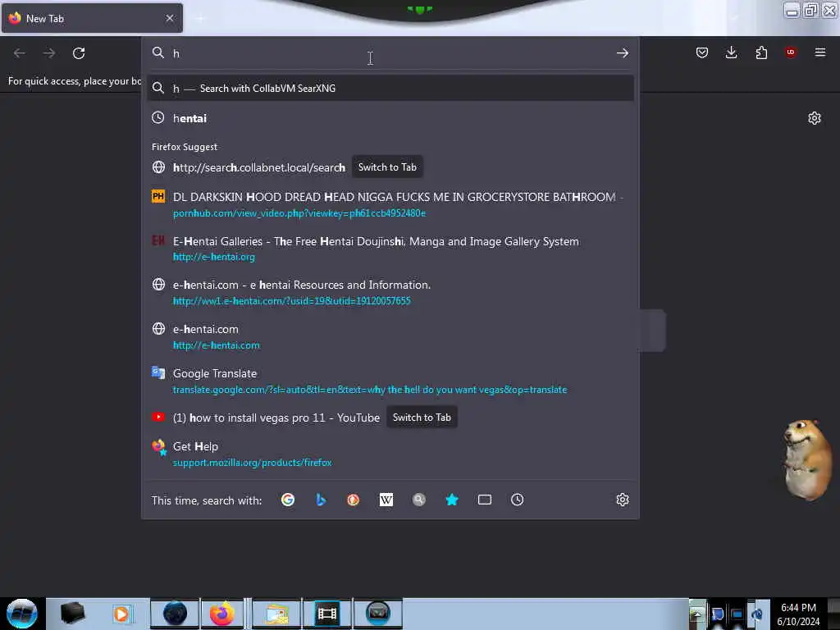840x630 pixels.
Task: Search this time with Google icon
Action: (x=288, y=500)
